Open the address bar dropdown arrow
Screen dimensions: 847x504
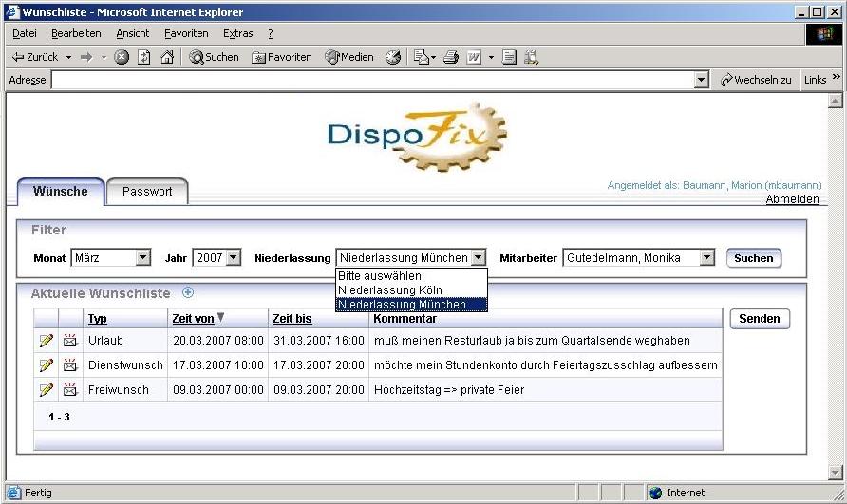click(701, 80)
